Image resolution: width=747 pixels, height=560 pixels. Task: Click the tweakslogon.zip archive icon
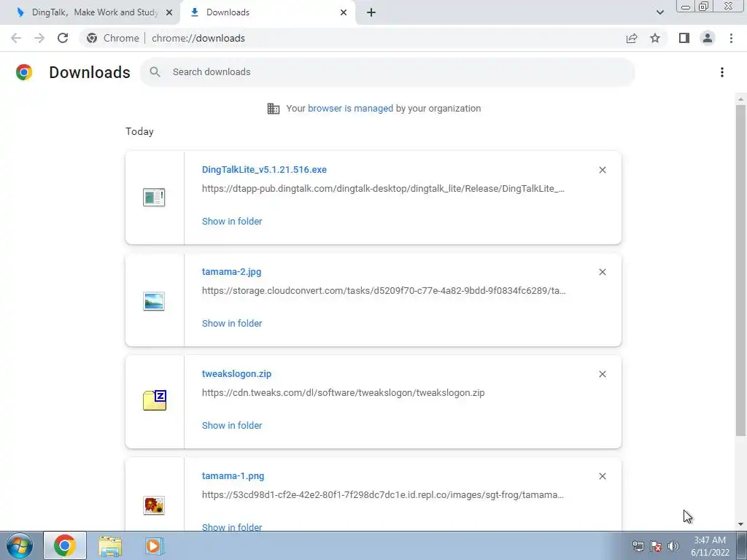coord(155,400)
